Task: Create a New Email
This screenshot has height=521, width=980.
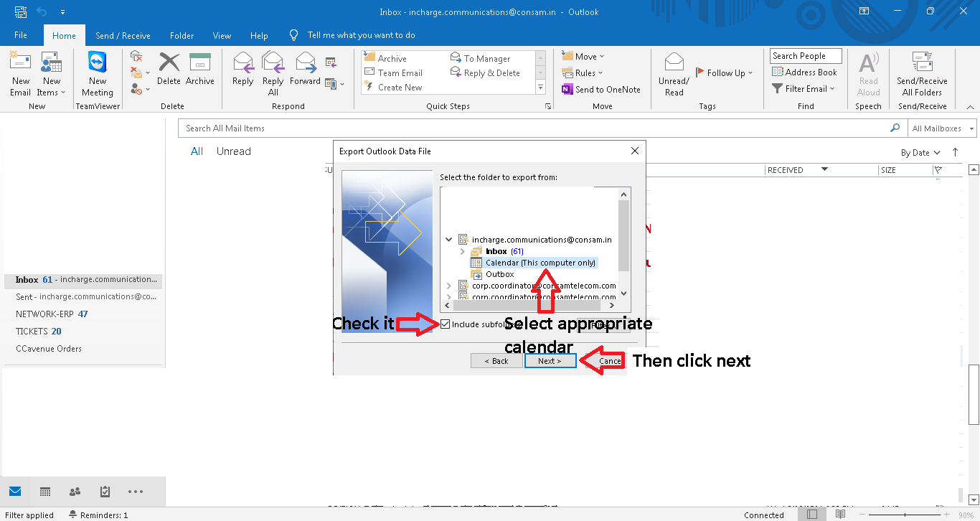Action: tap(20, 74)
